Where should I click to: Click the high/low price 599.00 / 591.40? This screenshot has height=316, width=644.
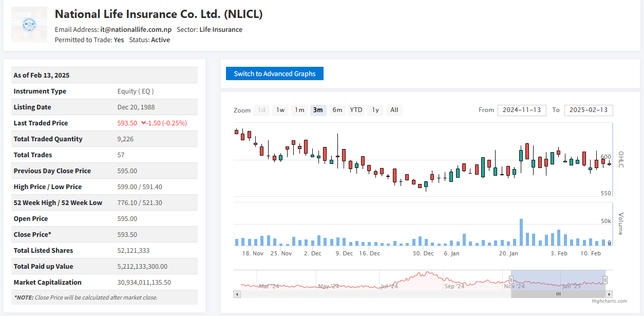pyautogui.click(x=140, y=187)
